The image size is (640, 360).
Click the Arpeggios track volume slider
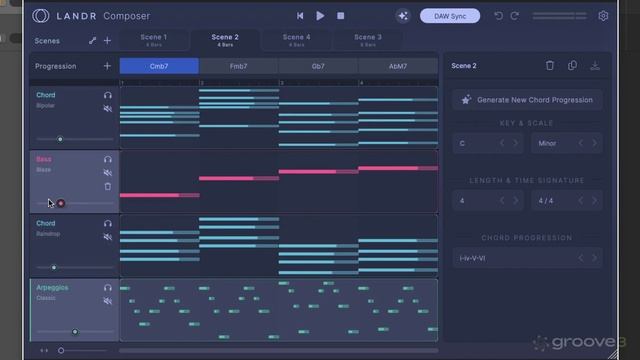[75, 332]
